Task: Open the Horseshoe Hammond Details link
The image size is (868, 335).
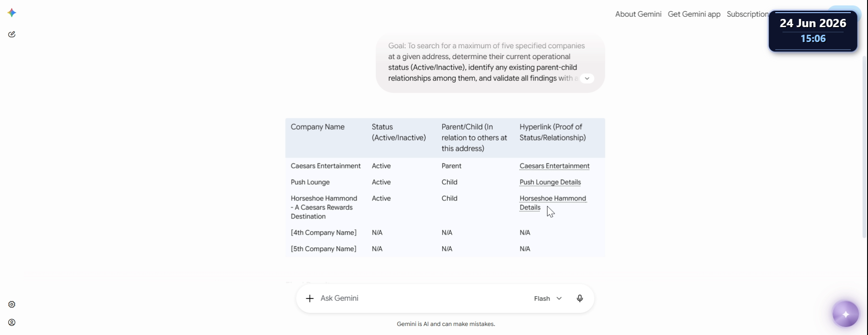Action: coord(552,203)
